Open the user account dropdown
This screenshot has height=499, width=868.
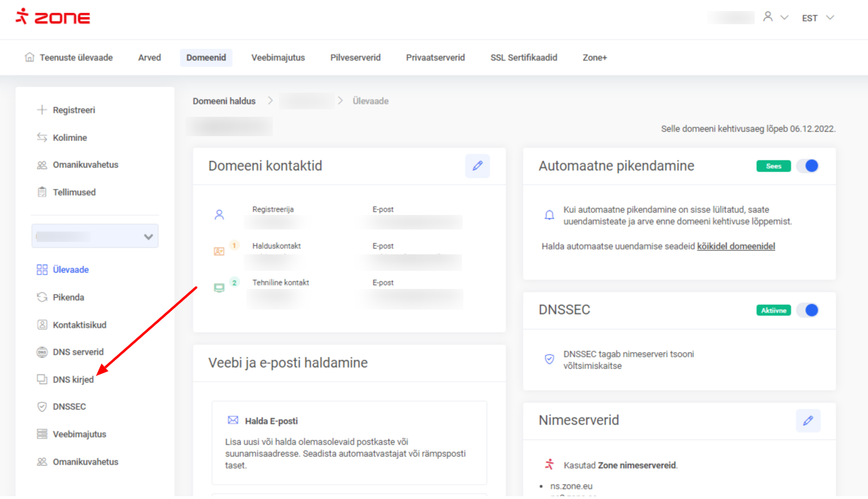click(775, 17)
